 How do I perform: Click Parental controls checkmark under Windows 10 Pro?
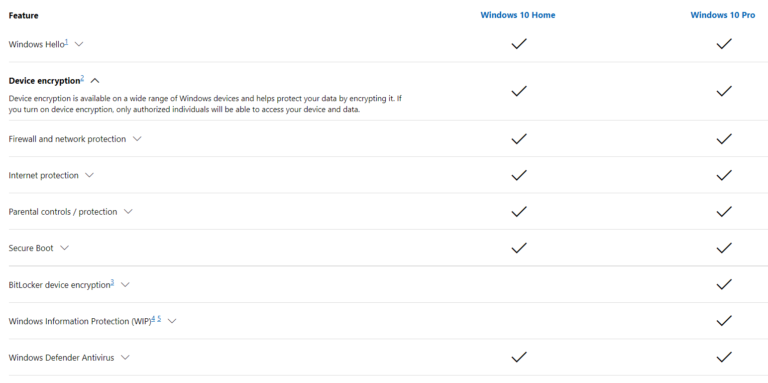point(724,212)
